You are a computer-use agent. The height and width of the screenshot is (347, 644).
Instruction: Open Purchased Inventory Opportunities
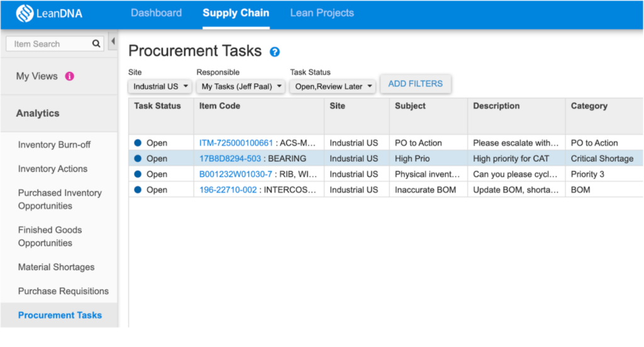(60, 200)
